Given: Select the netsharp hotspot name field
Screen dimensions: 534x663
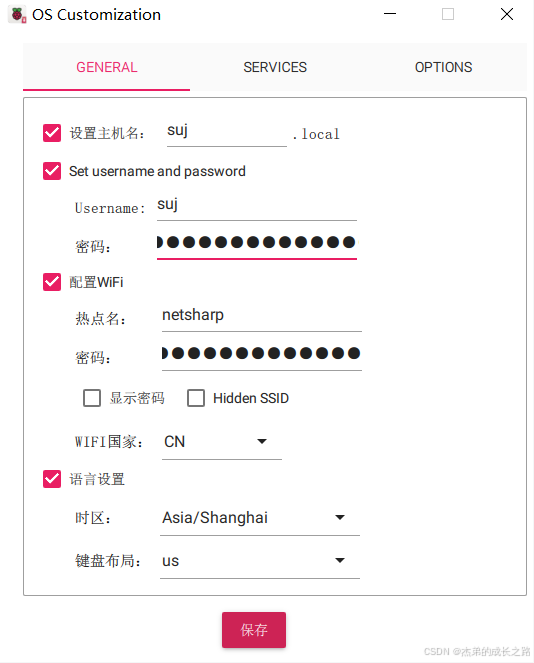Looking at the screenshot, I should click(x=262, y=316).
